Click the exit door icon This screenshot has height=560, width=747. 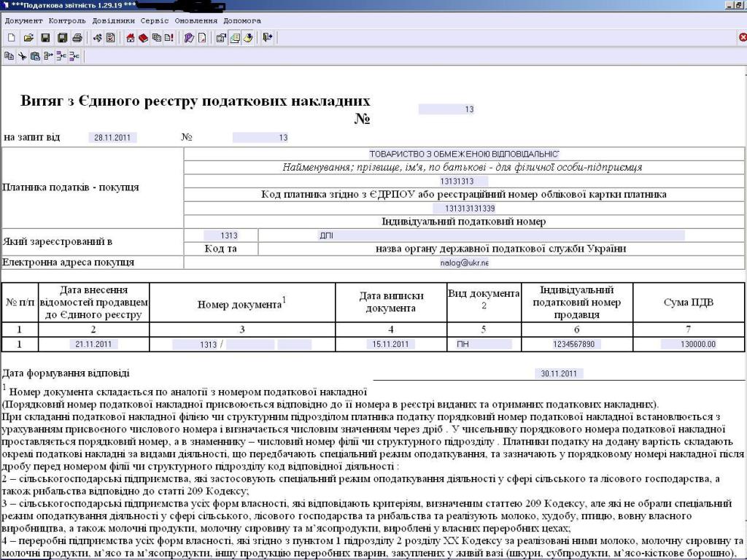[268, 37]
